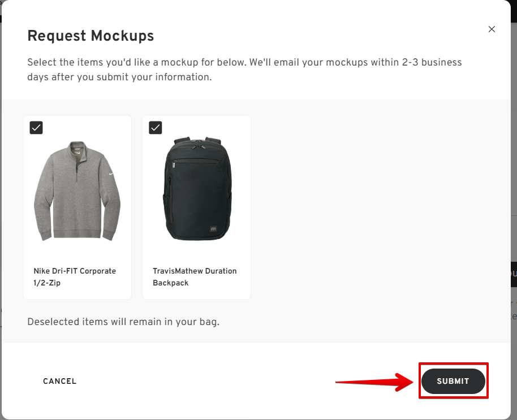The width and height of the screenshot is (517, 420).
Task: Click the mockup email timing description text
Action: pos(244,70)
